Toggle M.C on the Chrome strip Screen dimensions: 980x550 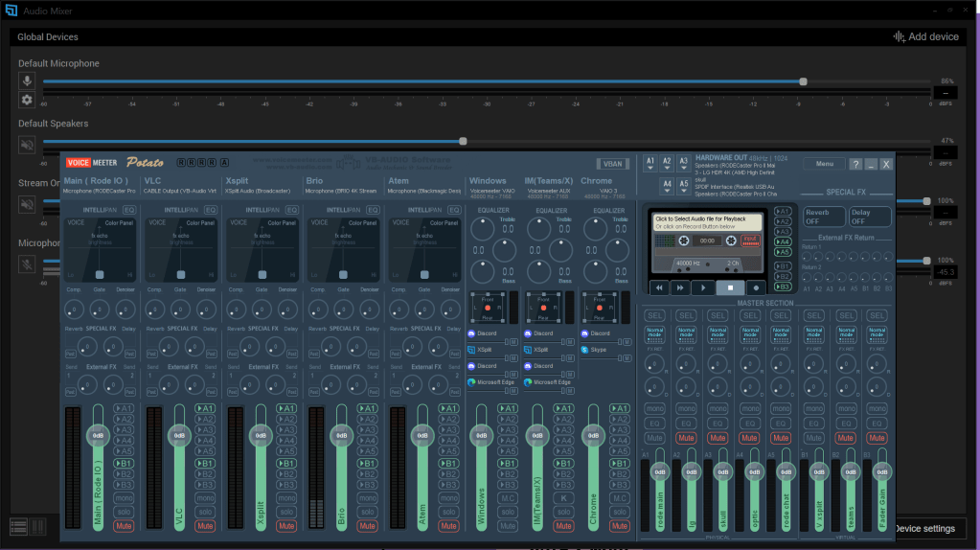click(620, 498)
